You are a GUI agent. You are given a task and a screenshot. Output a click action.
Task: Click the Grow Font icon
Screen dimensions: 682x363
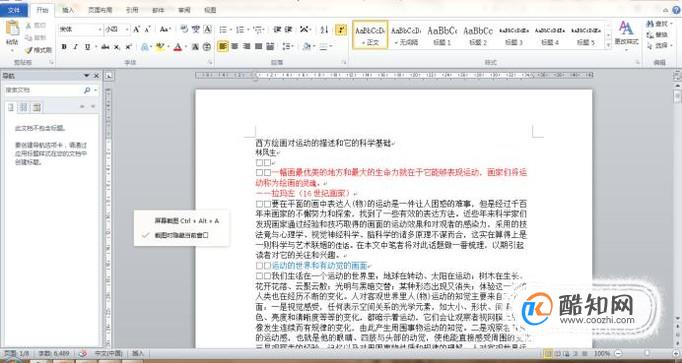pyautogui.click(x=137, y=30)
